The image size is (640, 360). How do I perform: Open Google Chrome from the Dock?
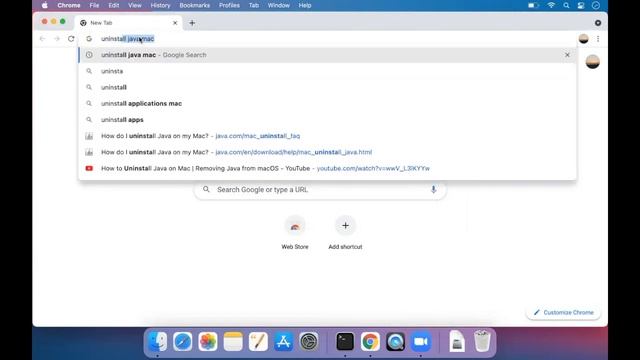pos(370,341)
